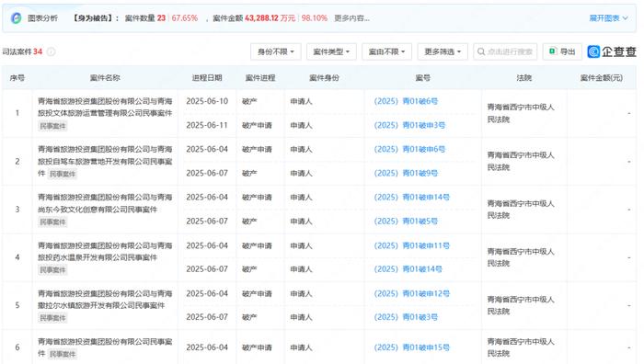Open case link (2025)青01破6号
The height and width of the screenshot is (364, 644).
[x=406, y=101]
